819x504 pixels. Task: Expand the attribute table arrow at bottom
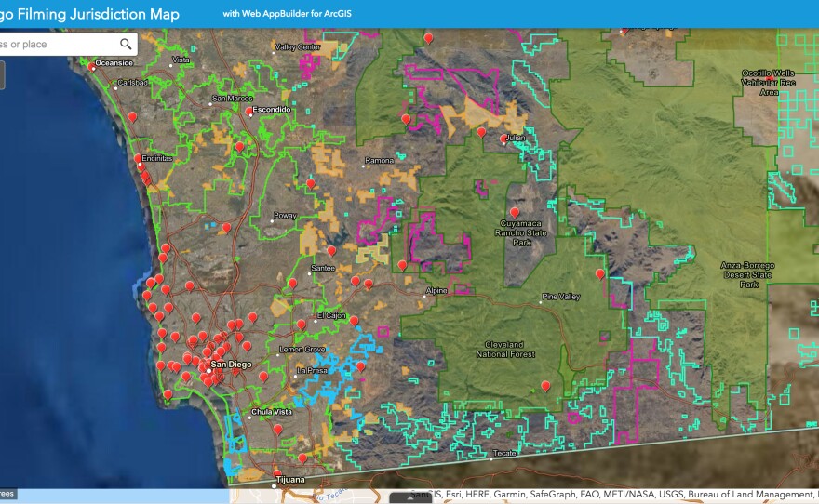pyautogui.click(x=409, y=497)
